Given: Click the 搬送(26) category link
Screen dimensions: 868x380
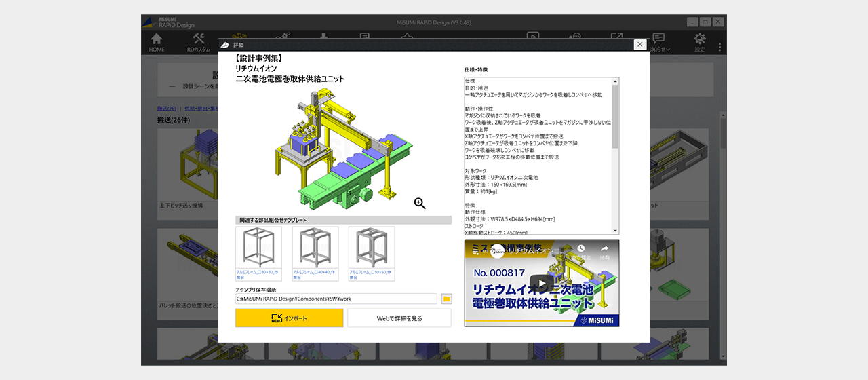Looking at the screenshot, I should click(x=167, y=109).
